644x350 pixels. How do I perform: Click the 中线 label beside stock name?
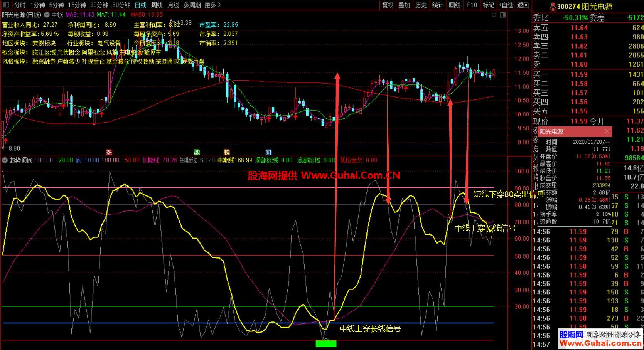tap(57, 15)
